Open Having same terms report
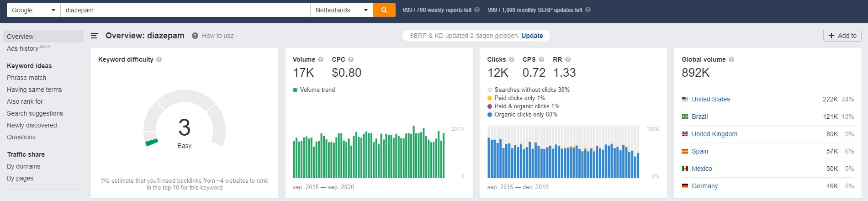Viewport: 868px width, 201px height. (x=34, y=90)
